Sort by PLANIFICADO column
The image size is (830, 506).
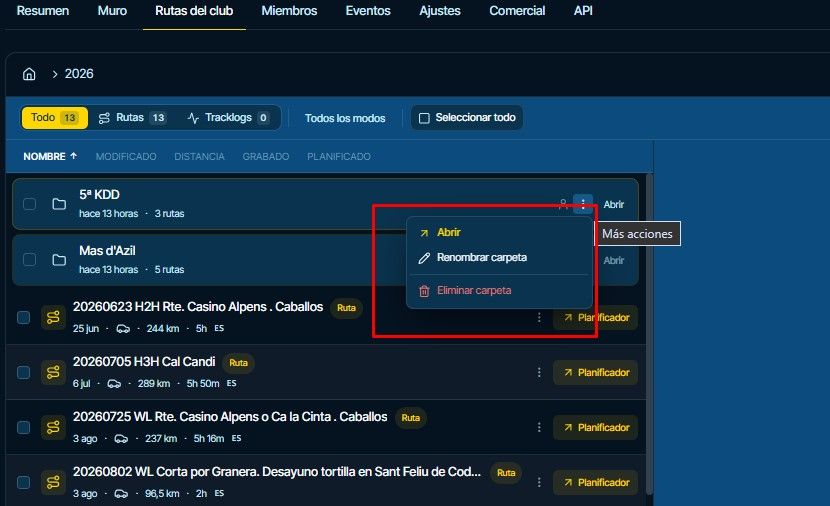click(339, 156)
